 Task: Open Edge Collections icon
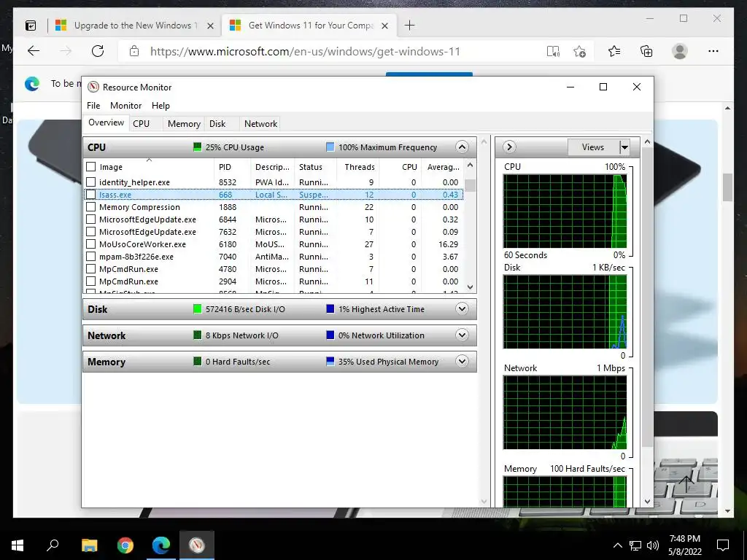pos(646,52)
